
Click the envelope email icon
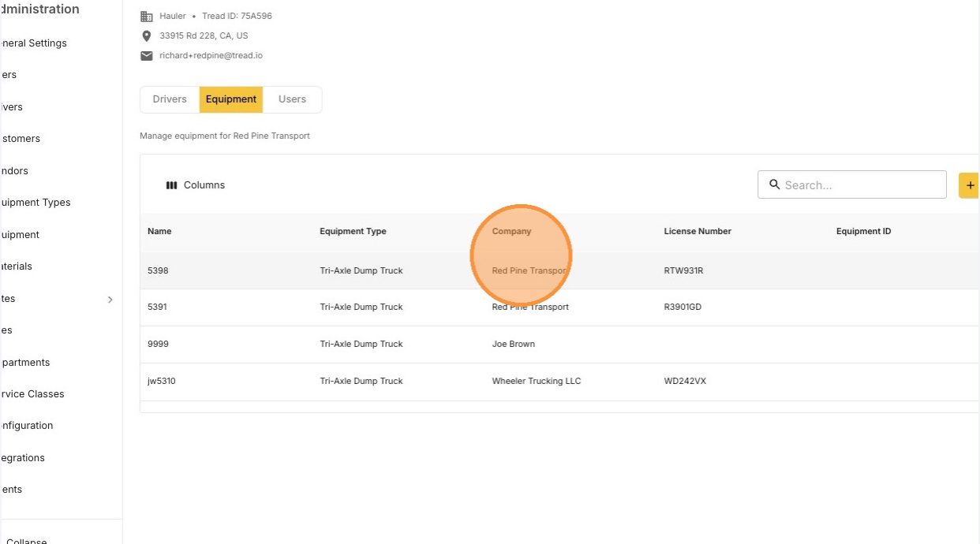(x=147, y=56)
